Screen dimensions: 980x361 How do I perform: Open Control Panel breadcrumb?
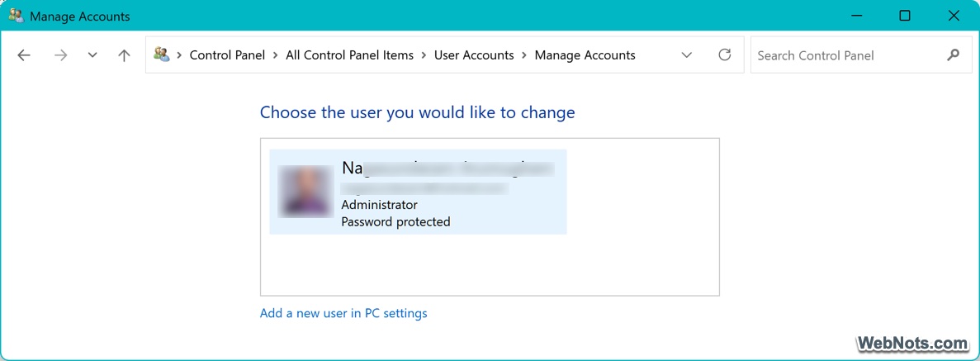(x=227, y=55)
